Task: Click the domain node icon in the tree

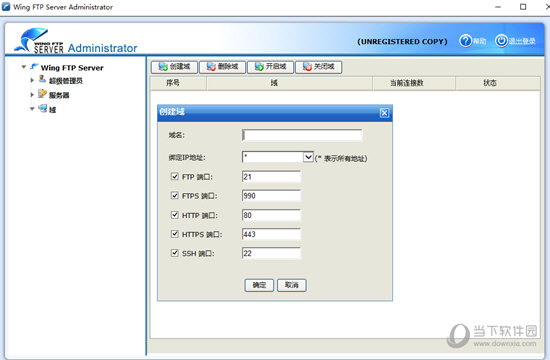Action: pos(42,108)
